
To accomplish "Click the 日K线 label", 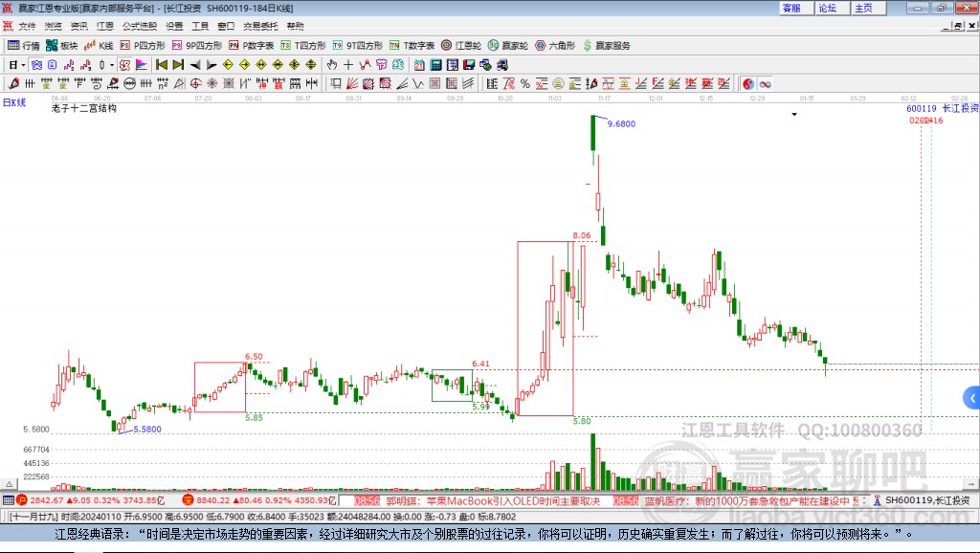I will pos(13,102).
